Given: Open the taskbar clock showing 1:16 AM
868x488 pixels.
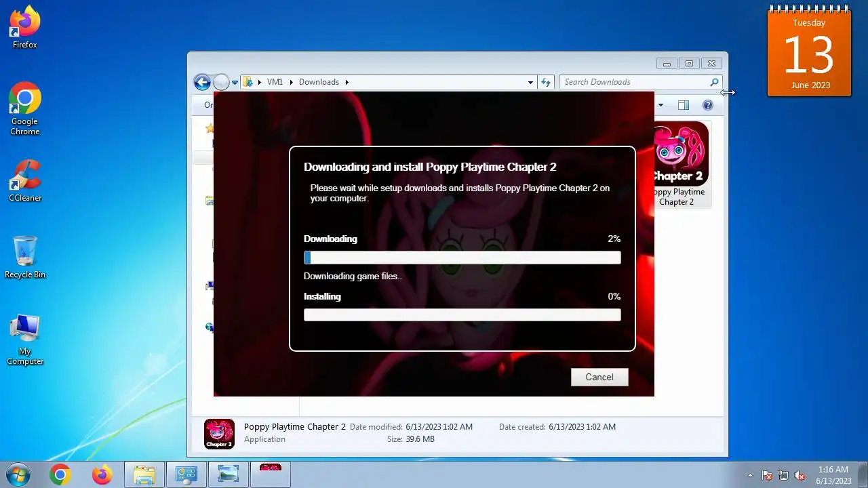Looking at the screenshot, I should [833, 475].
